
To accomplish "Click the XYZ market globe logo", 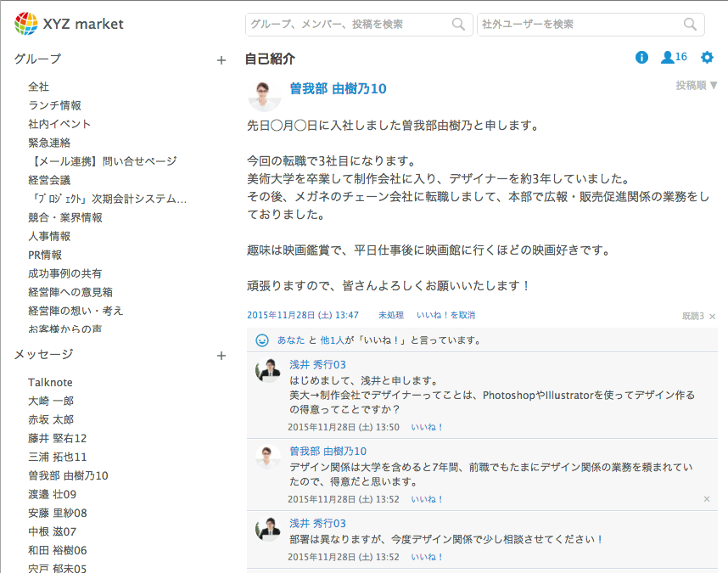I will point(26,24).
